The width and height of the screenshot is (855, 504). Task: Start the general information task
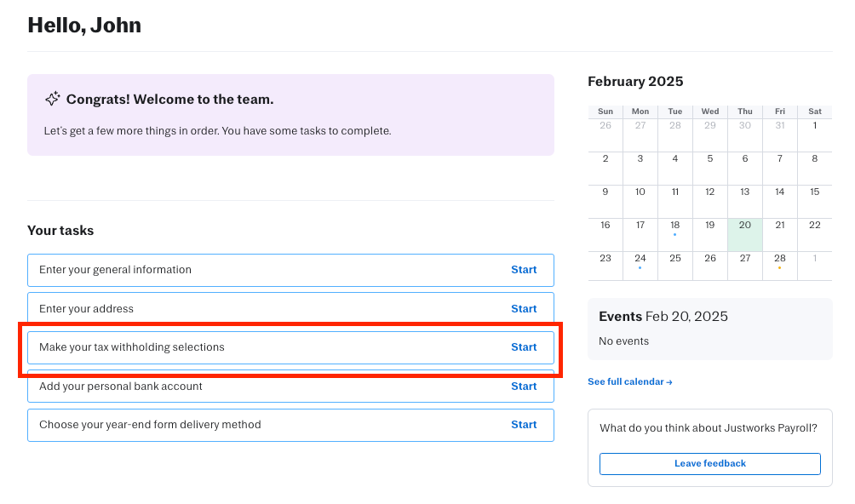pyautogui.click(x=523, y=270)
